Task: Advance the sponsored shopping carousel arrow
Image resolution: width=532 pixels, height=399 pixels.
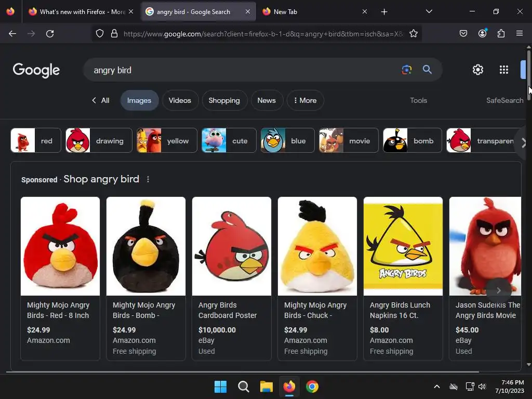Action: (498, 290)
